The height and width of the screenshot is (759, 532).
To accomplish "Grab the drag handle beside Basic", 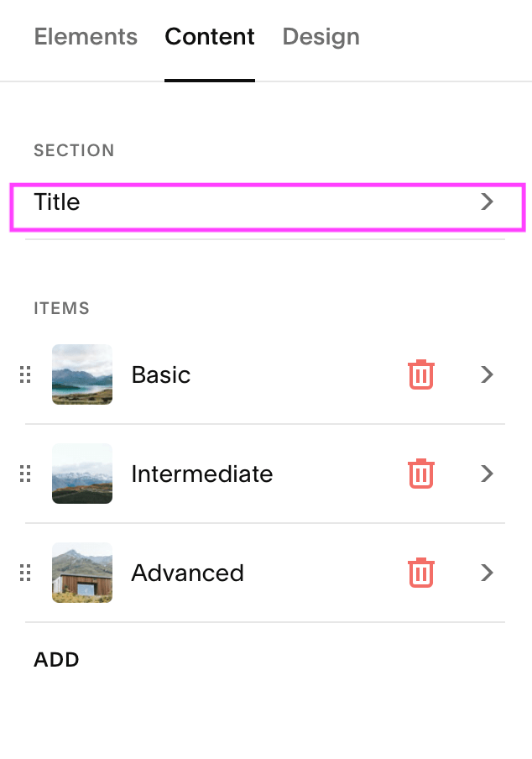I will coord(25,374).
